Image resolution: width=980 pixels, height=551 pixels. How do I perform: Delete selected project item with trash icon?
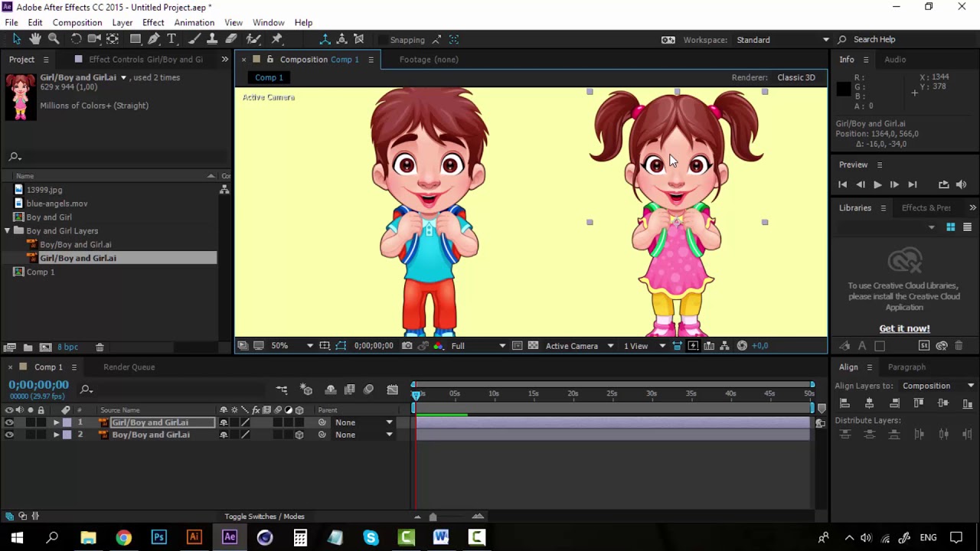coord(100,347)
